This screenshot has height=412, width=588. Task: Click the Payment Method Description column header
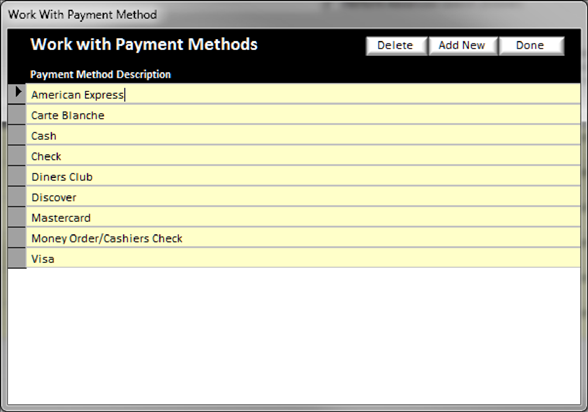pyautogui.click(x=100, y=74)
